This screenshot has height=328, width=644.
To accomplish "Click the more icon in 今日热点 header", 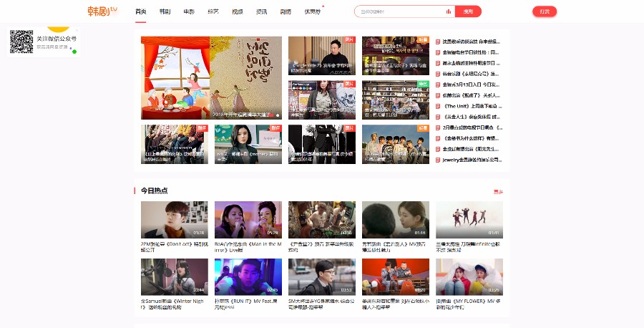I will (498, 191).
